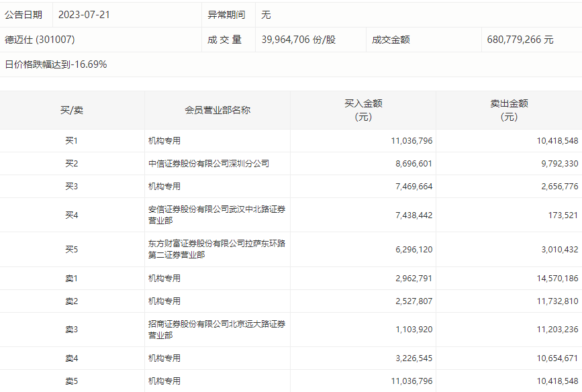Select buy amount 11,036,796 in 买1 row
Screen dimensions: 582x392
411,141
